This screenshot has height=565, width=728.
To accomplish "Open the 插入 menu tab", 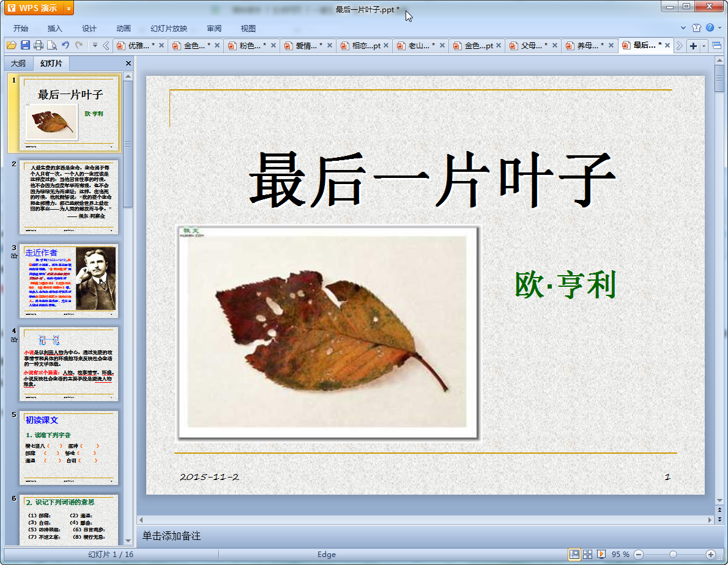I will coord(55,28).
